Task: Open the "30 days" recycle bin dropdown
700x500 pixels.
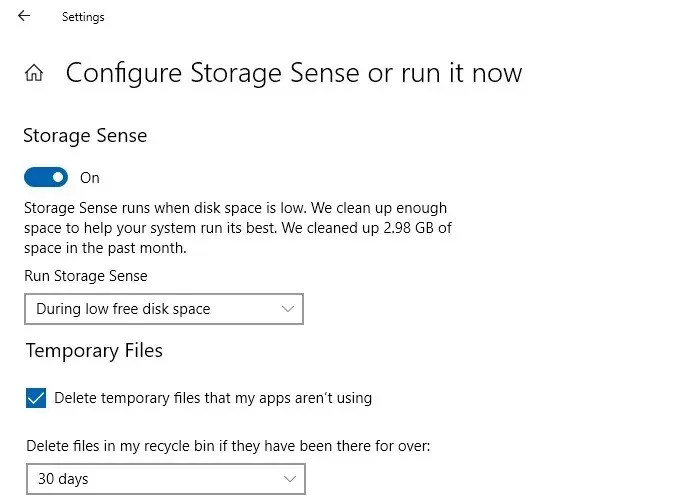Action: click(x=164, y=479)
